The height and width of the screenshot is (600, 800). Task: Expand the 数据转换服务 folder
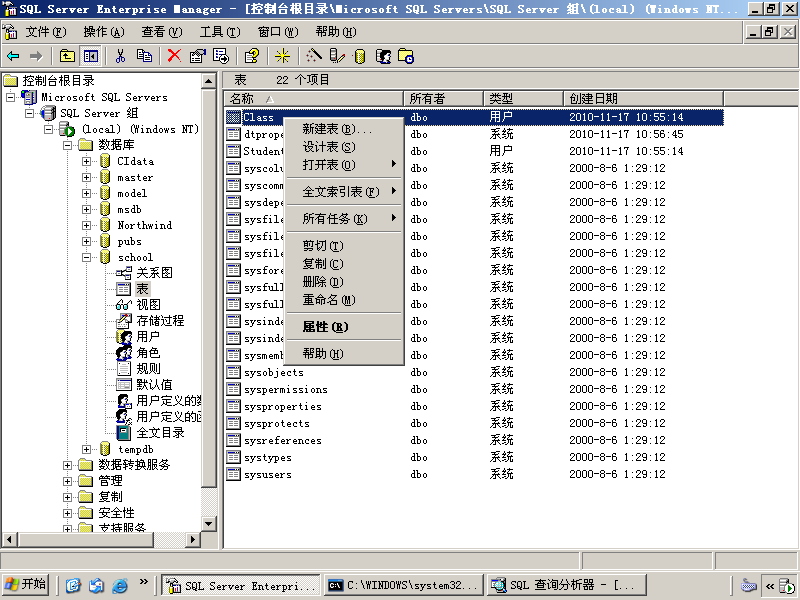pos(67,465)
